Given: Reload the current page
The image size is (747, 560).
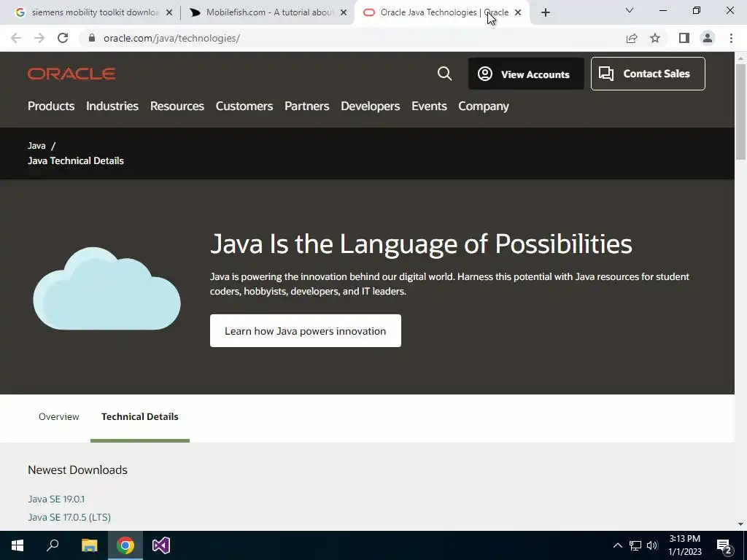Looking at the screenshot, I should 63,38.
